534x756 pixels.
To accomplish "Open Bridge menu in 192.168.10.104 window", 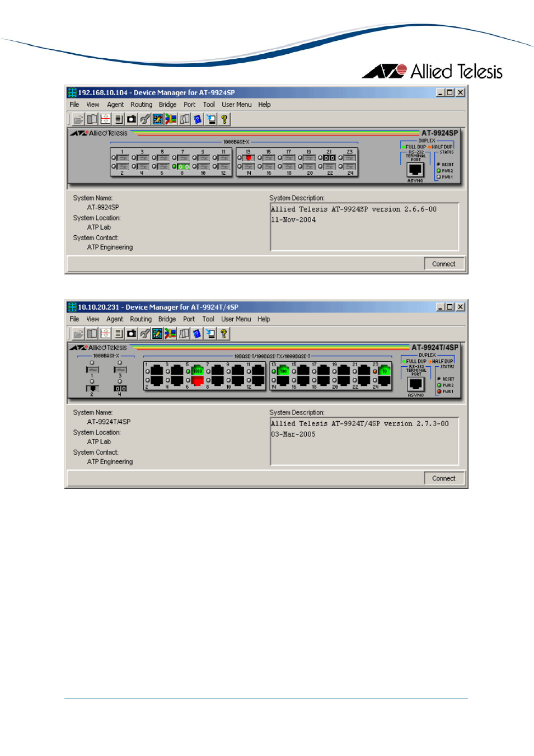I will pos(167,105).
